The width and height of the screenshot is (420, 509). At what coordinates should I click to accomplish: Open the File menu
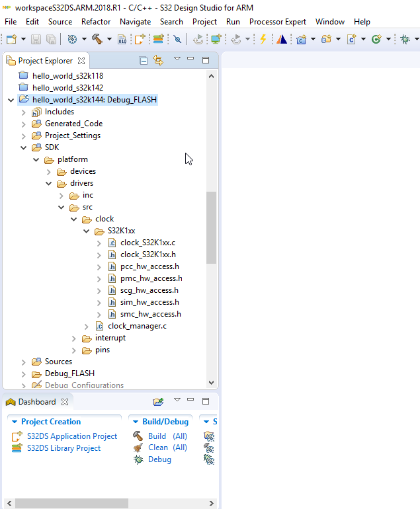coord(11,22)
